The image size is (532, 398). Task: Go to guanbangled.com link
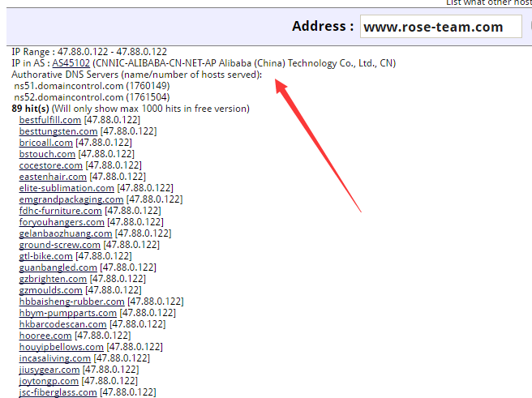point(58,267)
